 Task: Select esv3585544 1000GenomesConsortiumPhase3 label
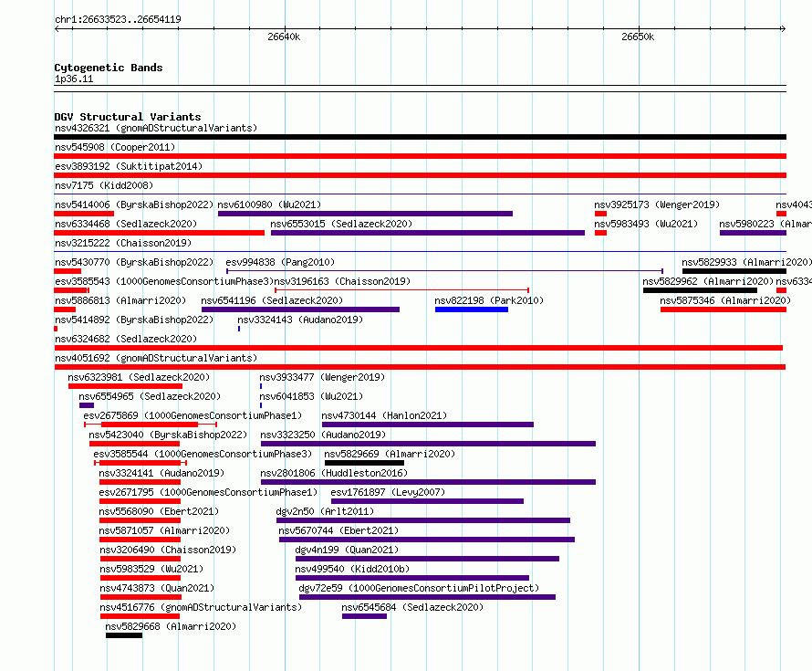(x=203, y=454)
